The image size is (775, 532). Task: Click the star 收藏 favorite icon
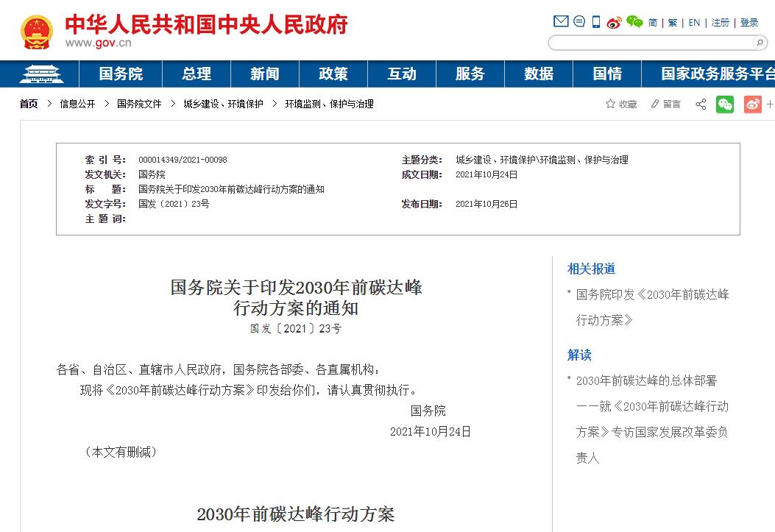click(610, 104)
